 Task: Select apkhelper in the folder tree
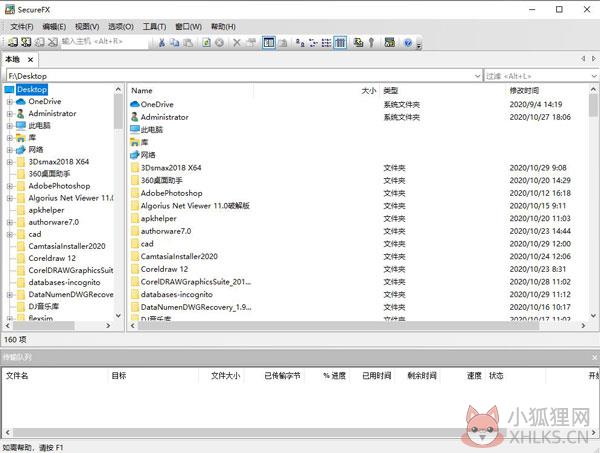(x=46, y=210)
